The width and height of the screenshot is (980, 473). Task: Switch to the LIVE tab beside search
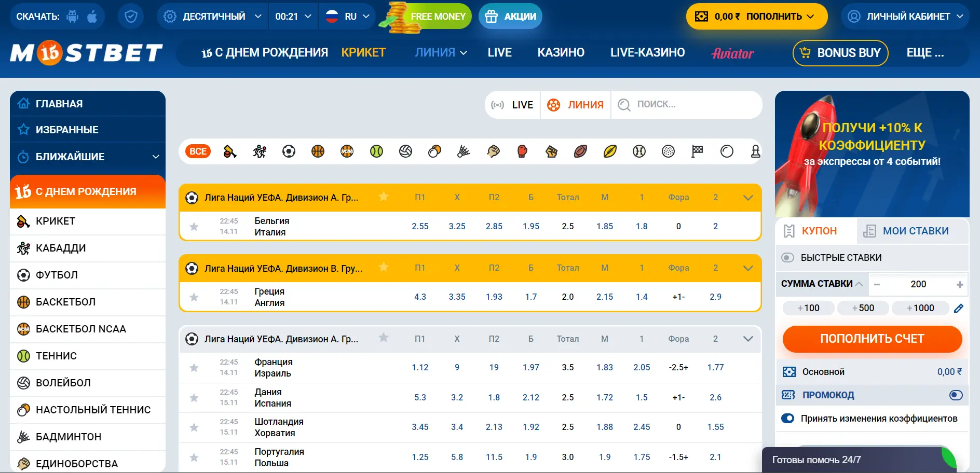coord(512,105)
